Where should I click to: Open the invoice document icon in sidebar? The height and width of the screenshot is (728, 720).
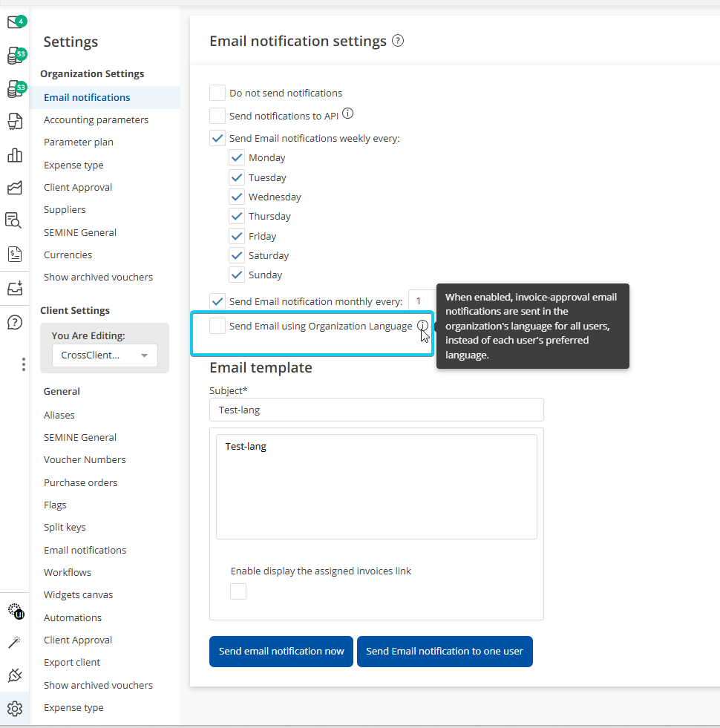pyautogui.click(x=15, y=254)
